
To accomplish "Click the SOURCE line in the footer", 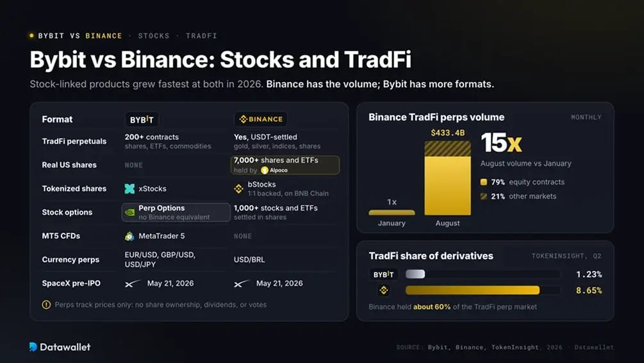I will pyautogui.click(x=505, y=348).
